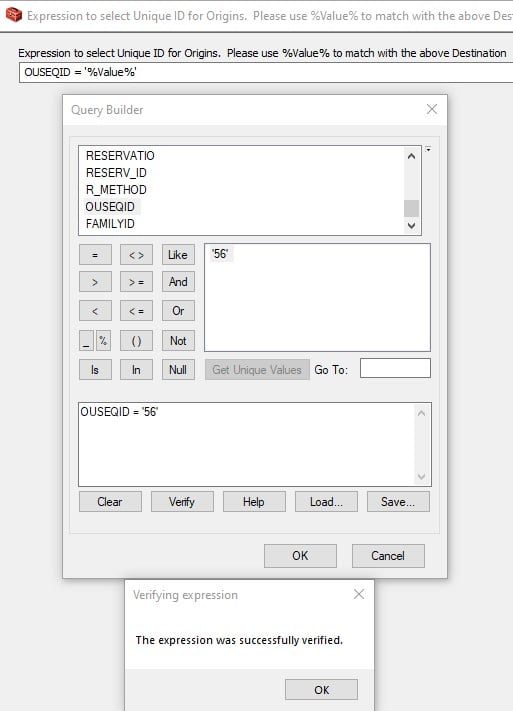Click the Go To input field

[x=395, y=368]
